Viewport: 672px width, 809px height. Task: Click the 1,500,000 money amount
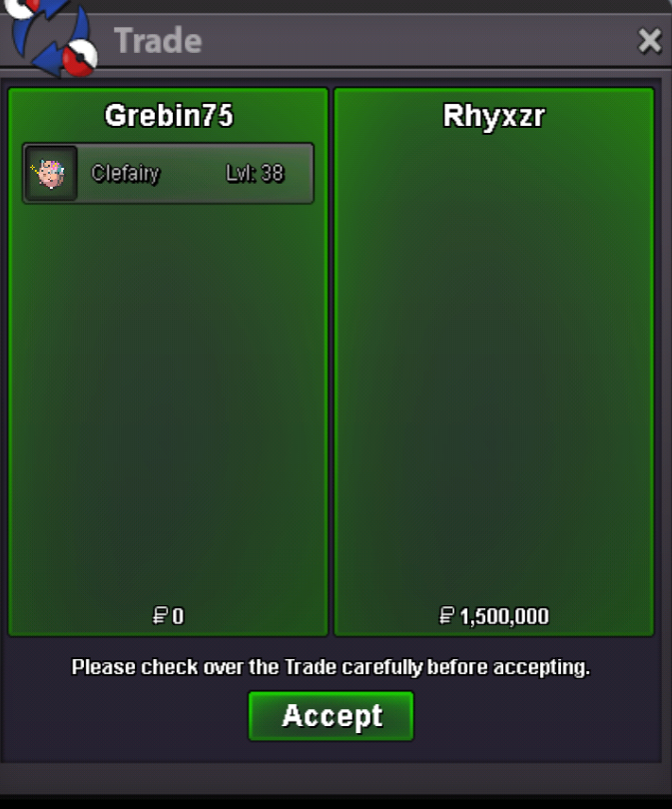click(x=504, y=616)
